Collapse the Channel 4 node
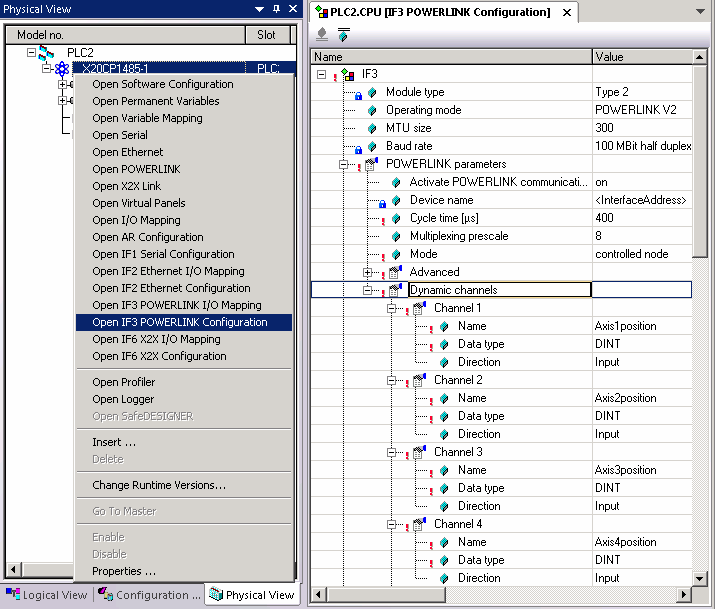The height and width of the screenshot is (609, 715). [391, 525]
